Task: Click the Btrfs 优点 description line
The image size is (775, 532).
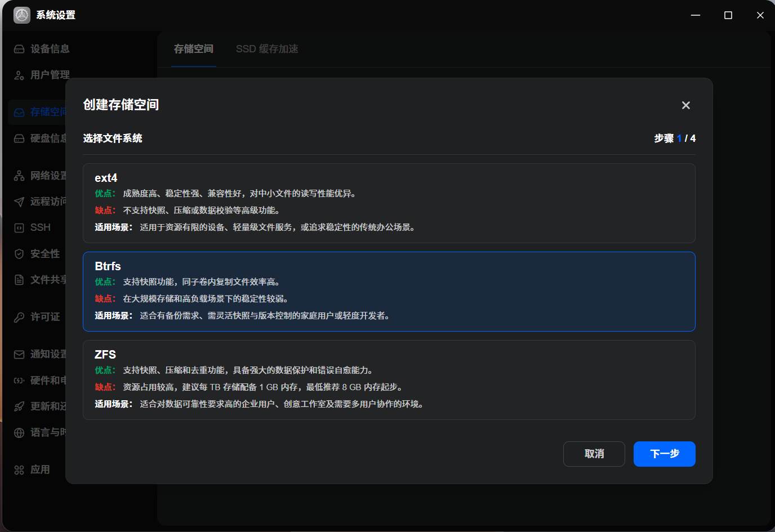Action: tap(188, 282)
